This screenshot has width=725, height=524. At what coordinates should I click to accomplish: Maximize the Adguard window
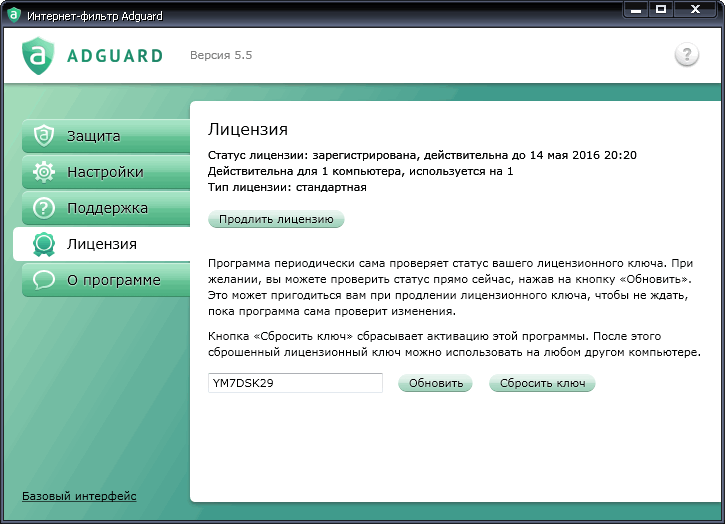click(661, 9)
